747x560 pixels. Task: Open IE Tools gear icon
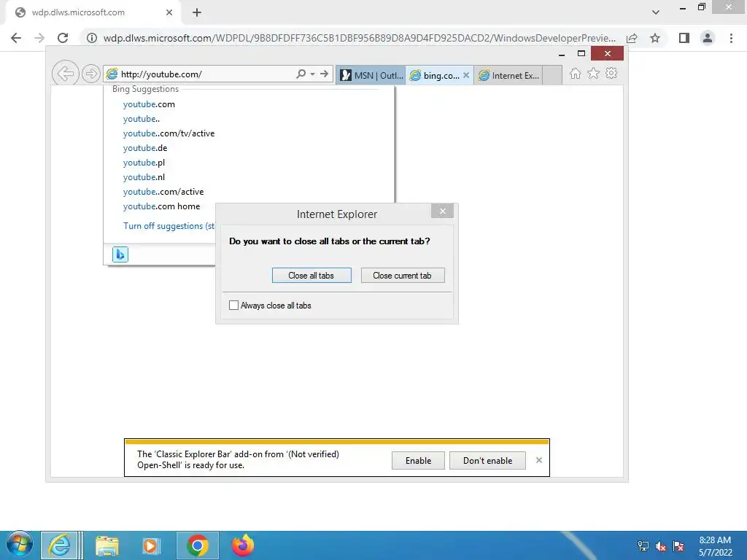click(x=611, y=74)
